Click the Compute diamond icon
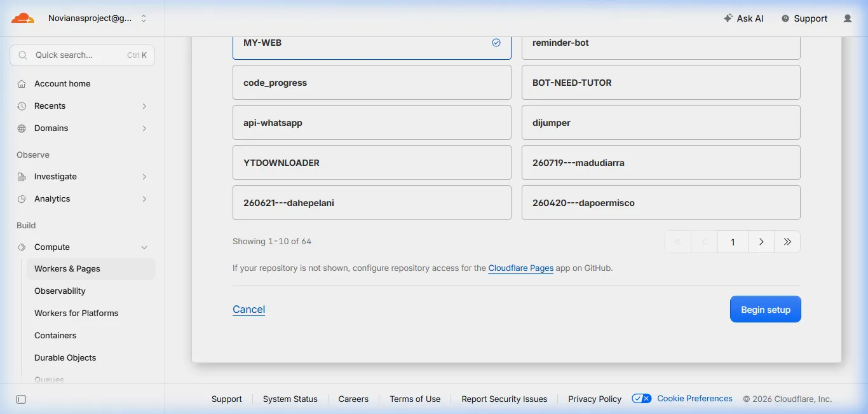 point(22,247)
